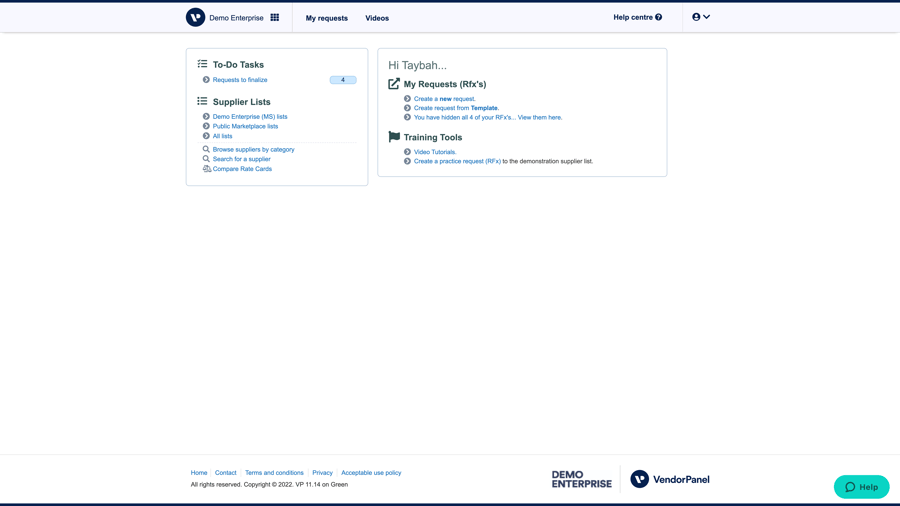Viewport: 900px width, 506px height.
Task: Open Terms and conditions footer link
Action: pos(274,473)
